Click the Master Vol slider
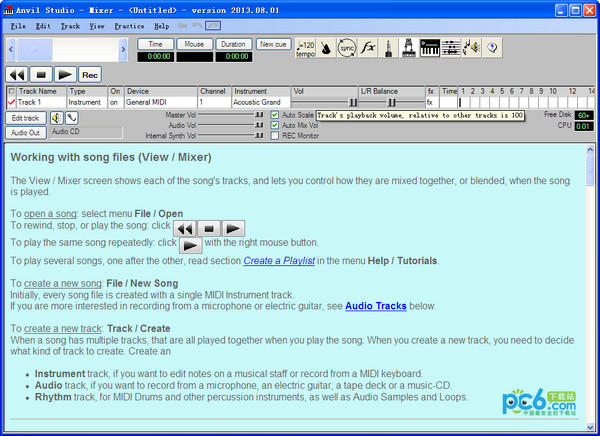600x436 pixels. click(x=231, y=114)
